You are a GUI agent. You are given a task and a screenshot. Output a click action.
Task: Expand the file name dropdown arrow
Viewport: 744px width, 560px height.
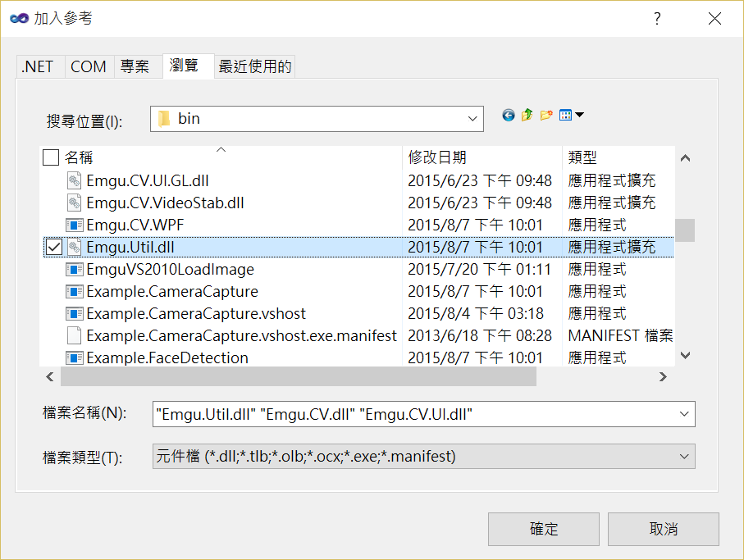[x=684, y=414]
